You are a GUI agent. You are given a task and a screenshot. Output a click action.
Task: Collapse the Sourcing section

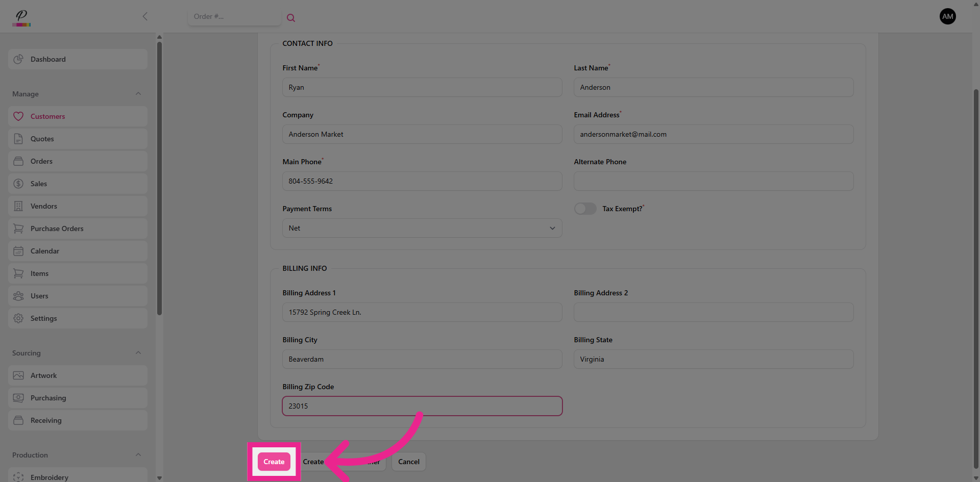pos(138,352)
